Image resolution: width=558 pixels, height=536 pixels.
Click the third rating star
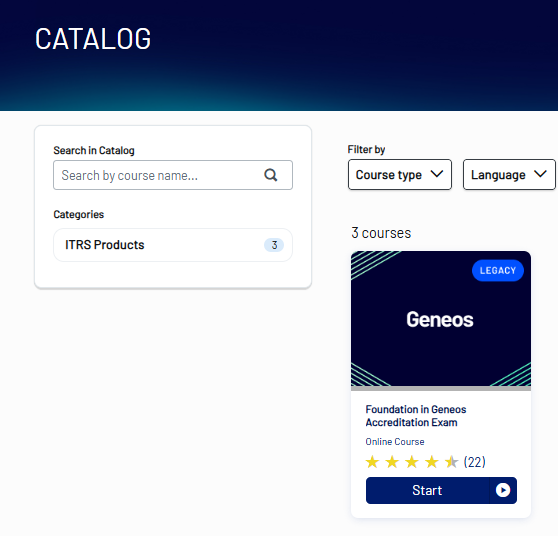point(412,462)
